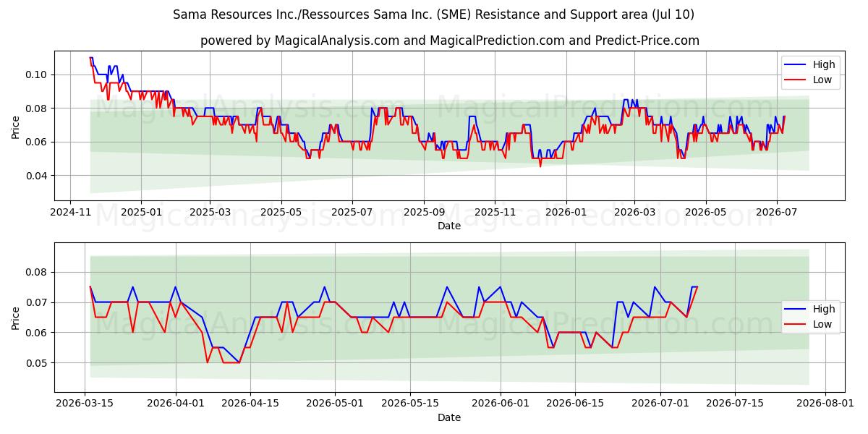Click the chart title mentioning Sama Resources Inc.
Image resolution: width=868 pixels, height=434 pixels.
(433, 14)
